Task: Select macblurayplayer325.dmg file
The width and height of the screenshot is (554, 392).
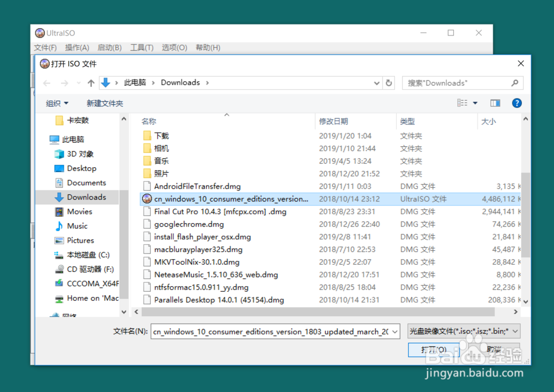Action: coord(198,250)
